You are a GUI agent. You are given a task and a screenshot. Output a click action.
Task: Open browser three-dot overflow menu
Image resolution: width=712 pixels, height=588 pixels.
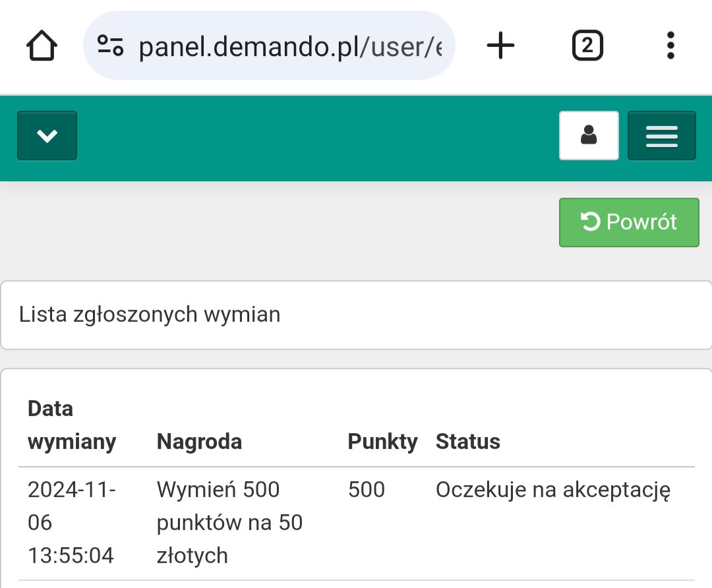670,46
